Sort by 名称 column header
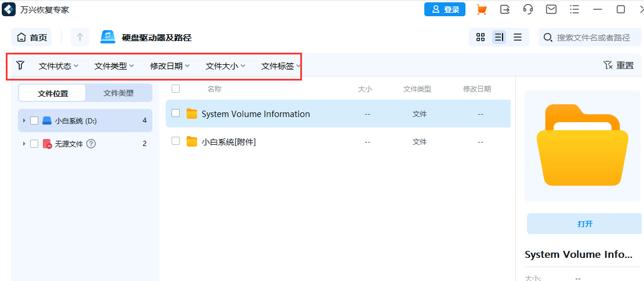The width and height of the screenshot is (644, 281). [x=214, y=89]
